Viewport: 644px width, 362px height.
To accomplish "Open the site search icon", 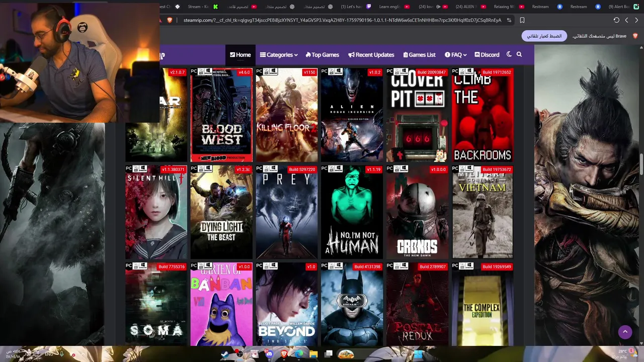I will 519,54.
